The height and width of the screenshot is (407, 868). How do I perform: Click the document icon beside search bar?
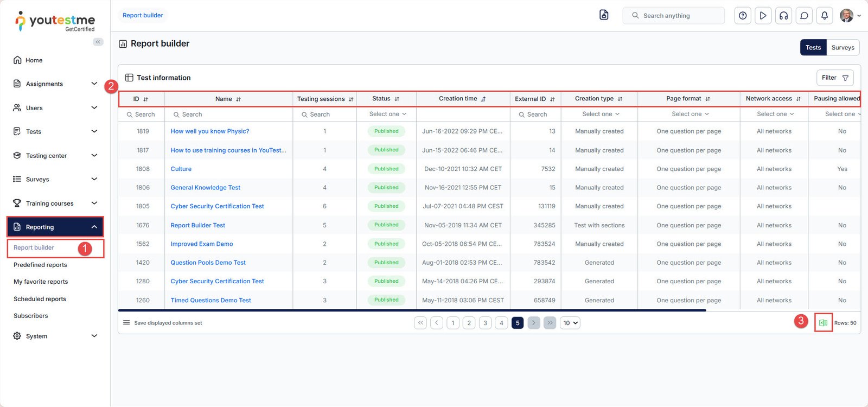(x=604, y=15)
